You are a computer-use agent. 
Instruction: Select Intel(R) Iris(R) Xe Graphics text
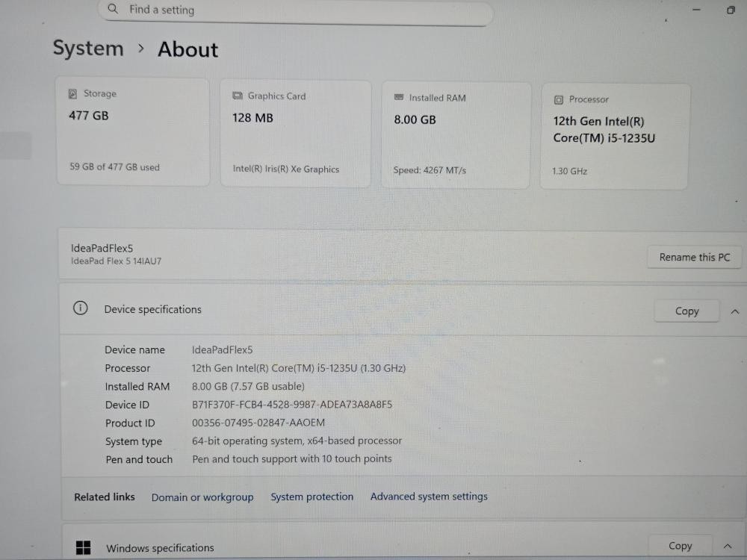(286, 169)
